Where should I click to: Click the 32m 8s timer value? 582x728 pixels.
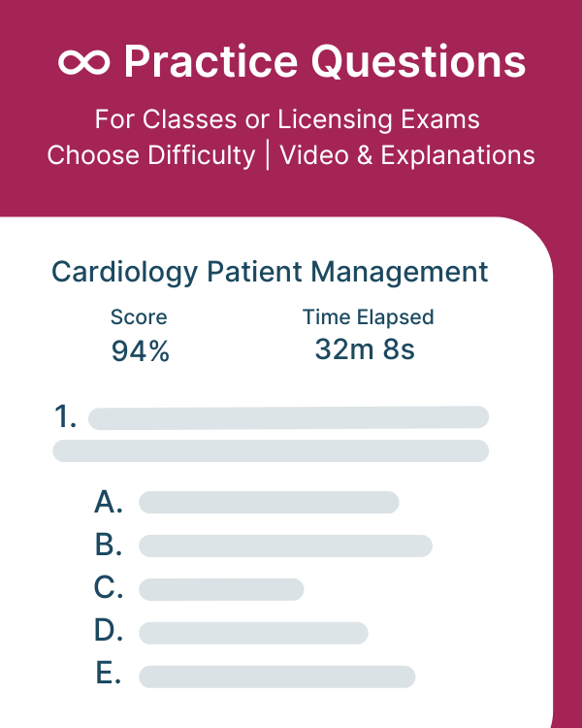point(365,349)
